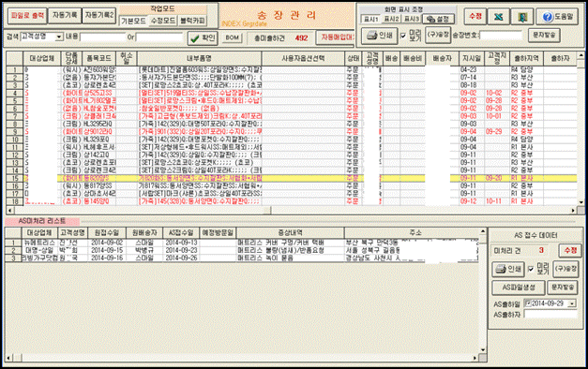Click the BOM button
This screenshot has width=588, height=369.
(233, 37)
